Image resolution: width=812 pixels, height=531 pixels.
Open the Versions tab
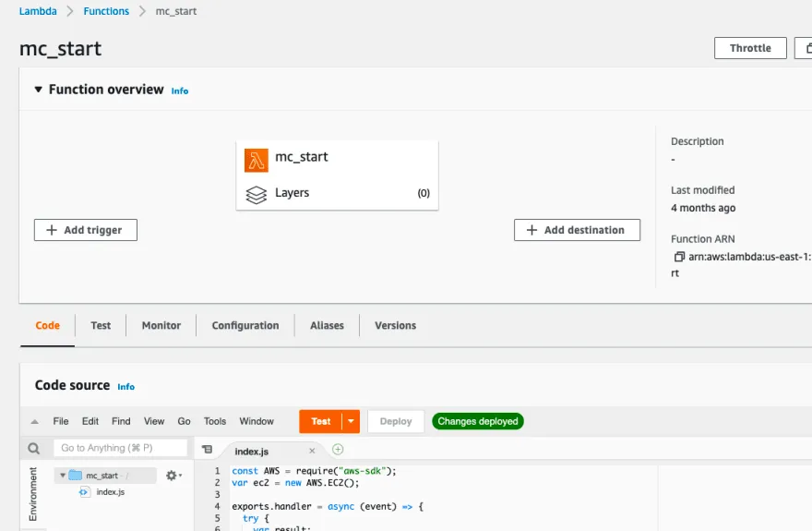pyautogui.click(x=395, y=325)
